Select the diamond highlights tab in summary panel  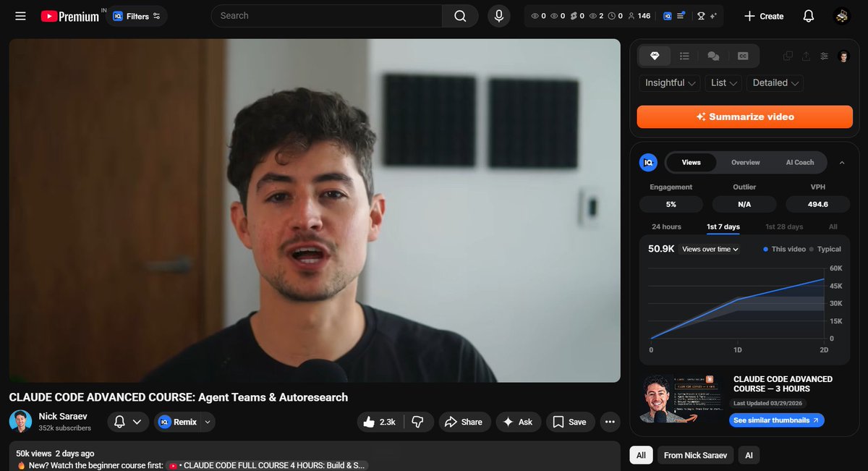(x=655, y=56)
